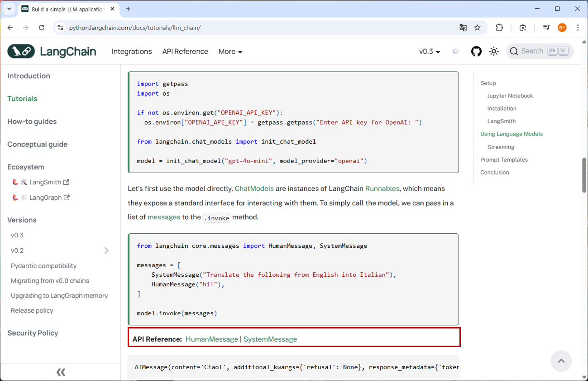The width and height of the screenshot is (588, 381).
Task: Click the screenshot extension icon in toolbar
Action: click(523, 28)
